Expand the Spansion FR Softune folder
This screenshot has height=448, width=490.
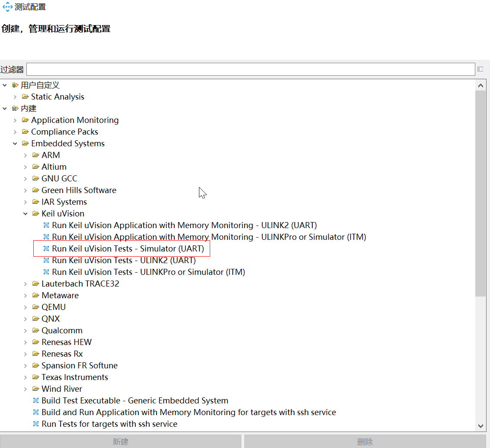point(26,365)
